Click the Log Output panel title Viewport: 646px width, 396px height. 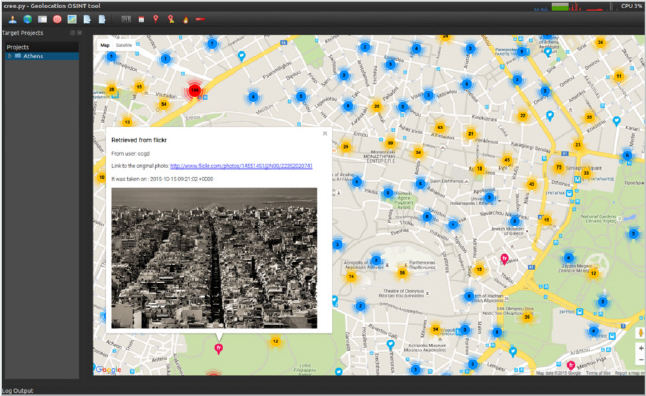pos(18,391)
